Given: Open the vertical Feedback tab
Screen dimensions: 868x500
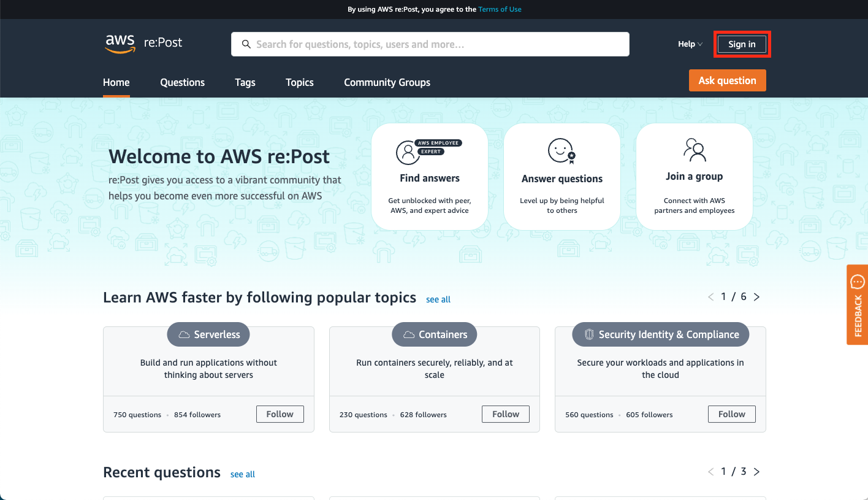Looking at the screenshot, I should tap(857, 305).
